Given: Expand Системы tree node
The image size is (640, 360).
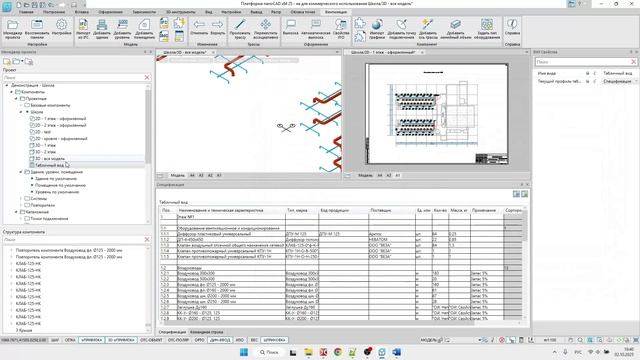Looking at the screenshot, I should pos(21,199).
